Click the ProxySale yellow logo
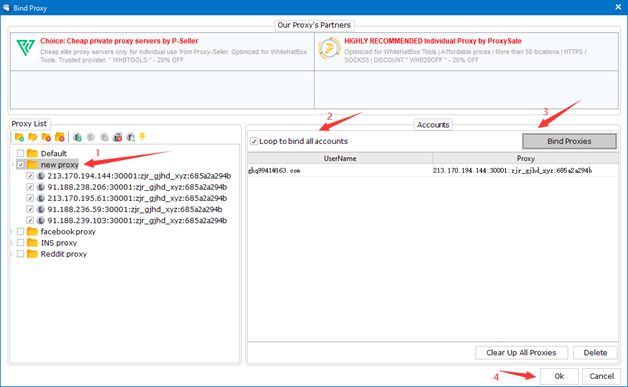This screenshot has width=628, height=387. click(329, 48)
